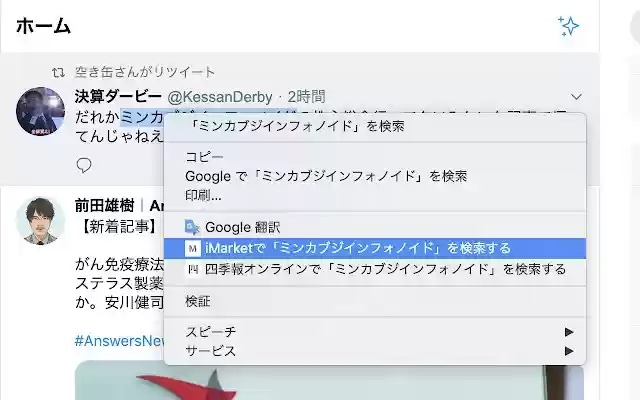Open 前田雄樹 display name

coord(104,206)
